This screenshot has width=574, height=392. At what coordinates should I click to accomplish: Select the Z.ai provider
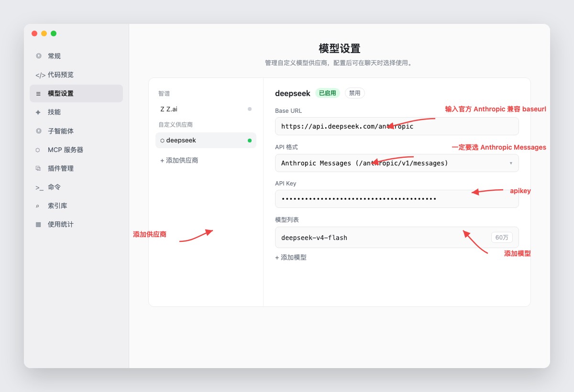206,109
